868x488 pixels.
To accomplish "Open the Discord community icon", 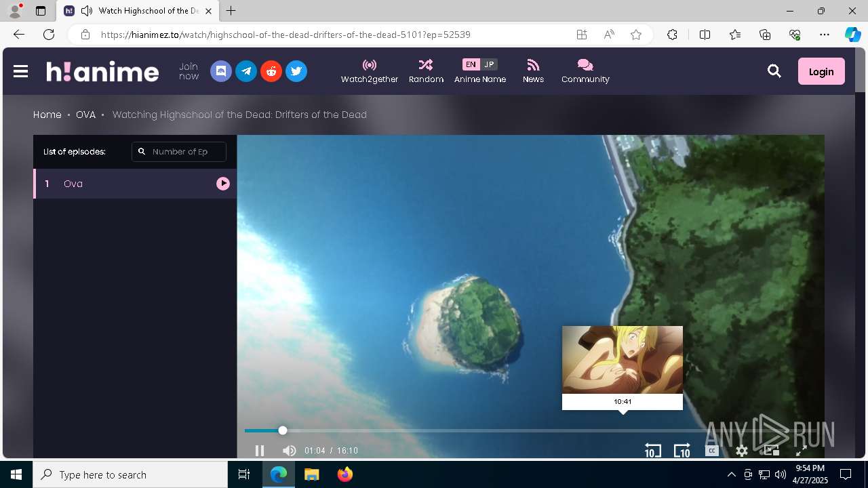I will click(221, 71).
